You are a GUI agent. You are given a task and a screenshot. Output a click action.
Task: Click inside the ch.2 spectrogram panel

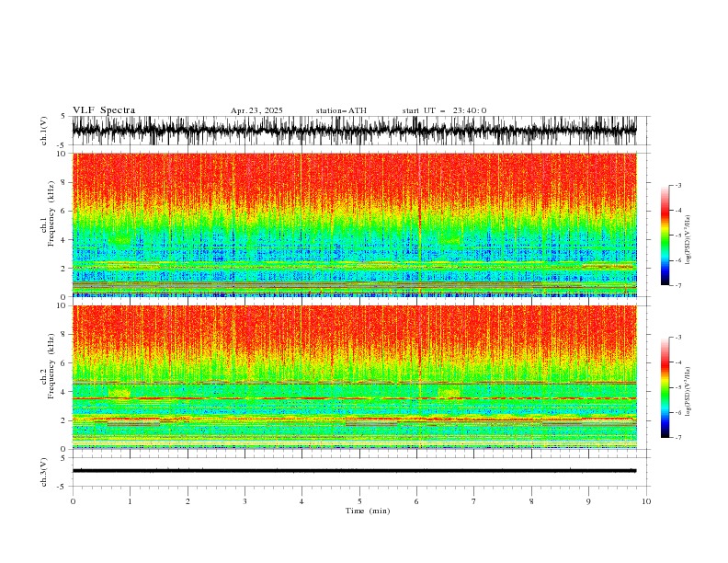coord(354,377)
